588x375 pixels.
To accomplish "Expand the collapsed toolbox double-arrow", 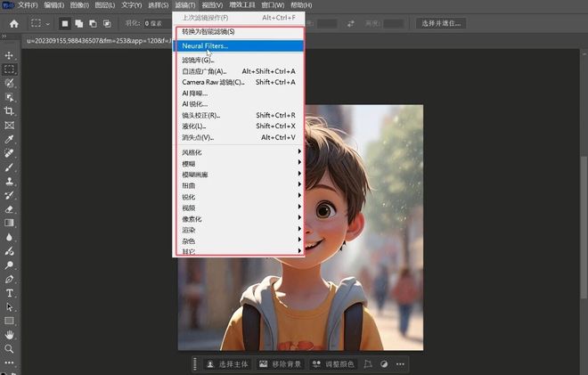I will [x=4, y=36].
